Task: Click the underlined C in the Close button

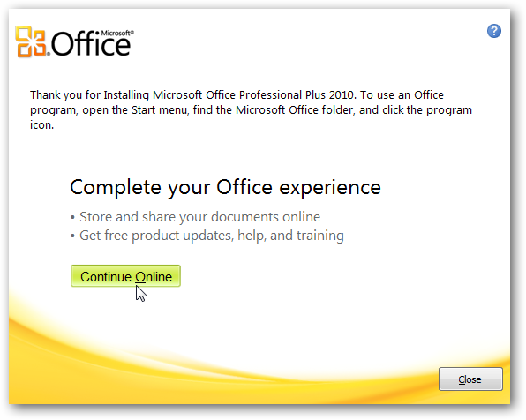Action: (x=462, y=379)
